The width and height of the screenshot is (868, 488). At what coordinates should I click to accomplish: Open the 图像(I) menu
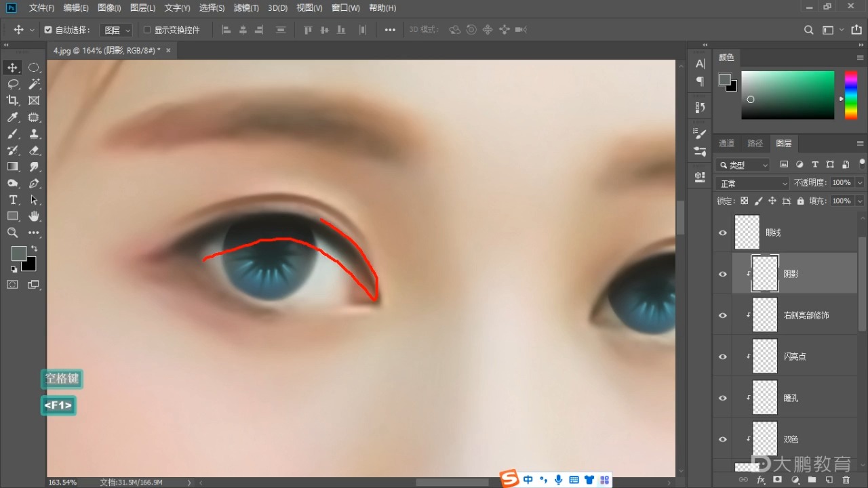(x=109, y=8)
